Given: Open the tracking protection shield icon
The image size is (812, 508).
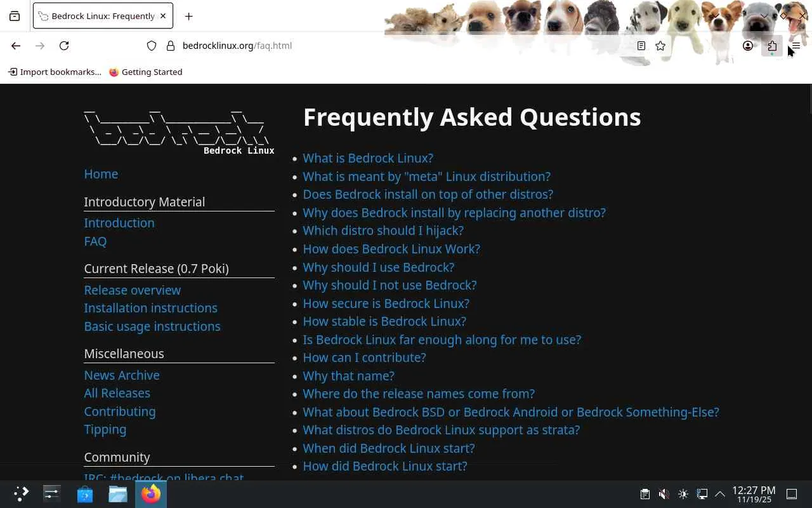Looking at the screenshot, I should (152, 46).
